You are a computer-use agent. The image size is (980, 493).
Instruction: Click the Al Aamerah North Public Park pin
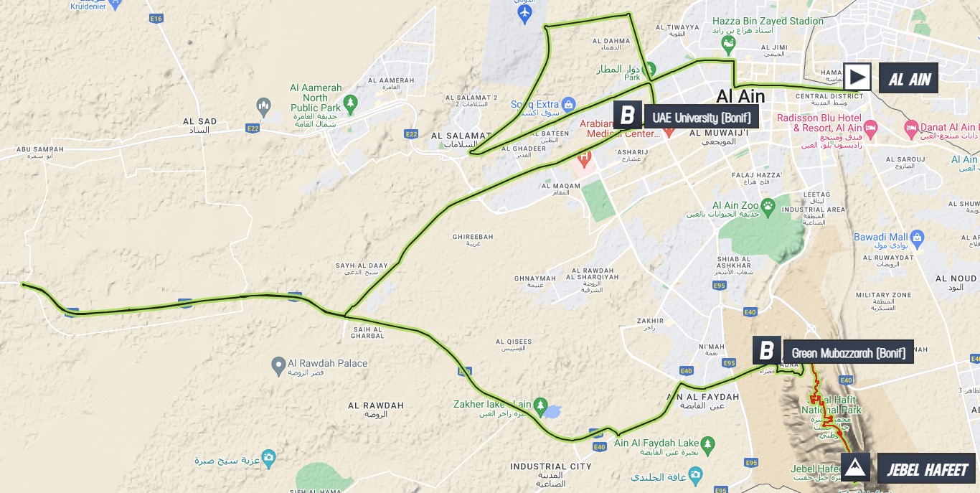click(x=350, y=104)
